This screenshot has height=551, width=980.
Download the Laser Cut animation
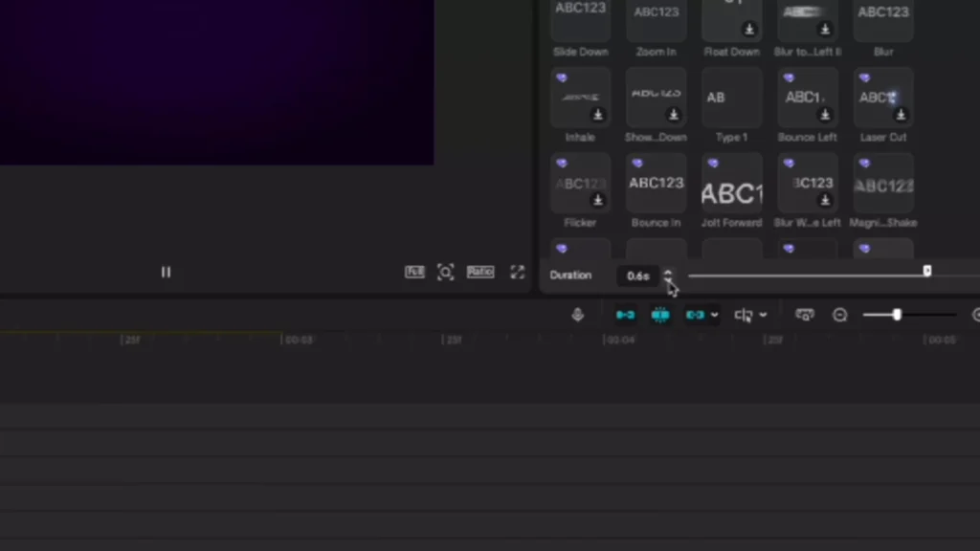tap(901, 115)
